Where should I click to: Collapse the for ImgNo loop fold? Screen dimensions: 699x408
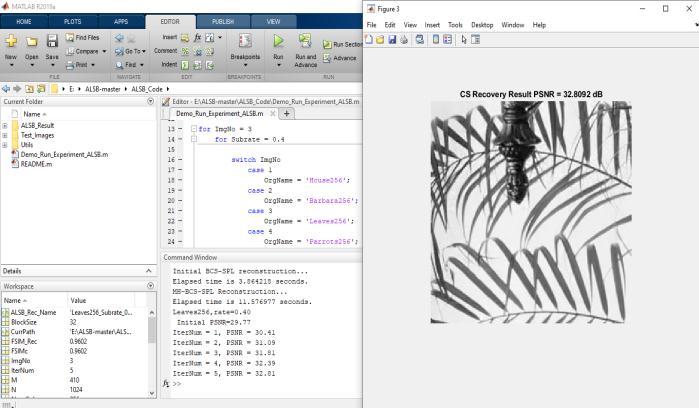[x=194, y=129]
